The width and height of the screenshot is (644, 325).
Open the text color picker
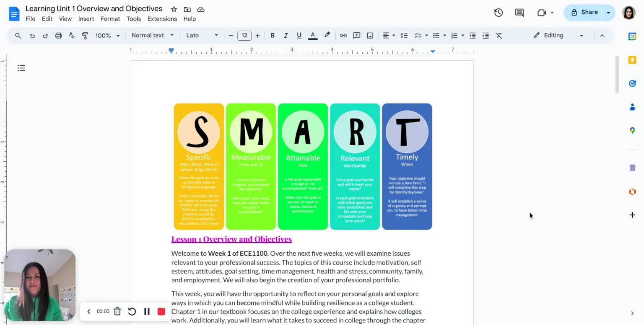click(313, 36)
